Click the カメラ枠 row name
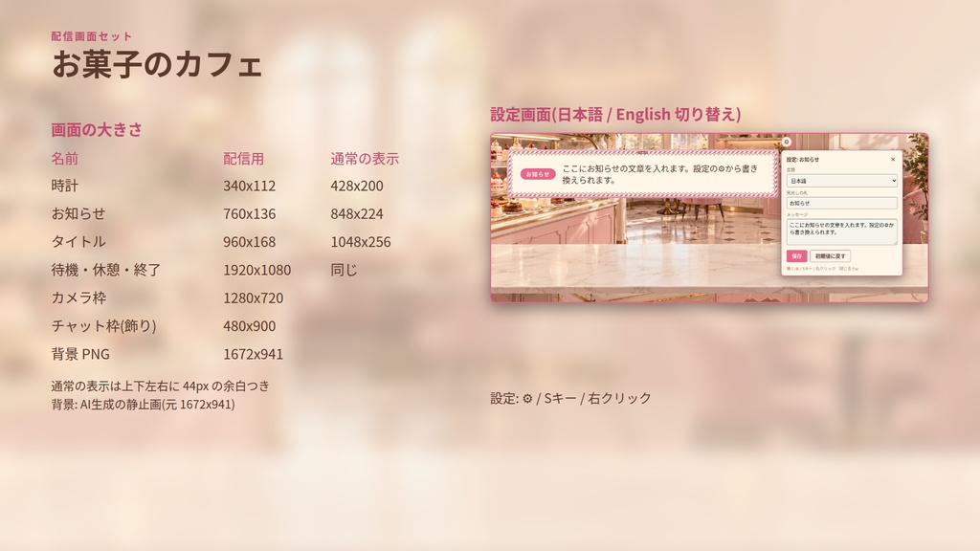Image resolution: width=980 pixels, height=551 pixels. tap(78, 298)
